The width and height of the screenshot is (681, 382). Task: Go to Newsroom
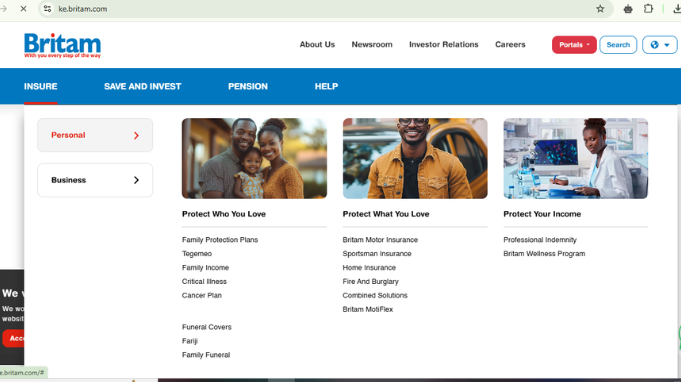(x=372, y=44)
